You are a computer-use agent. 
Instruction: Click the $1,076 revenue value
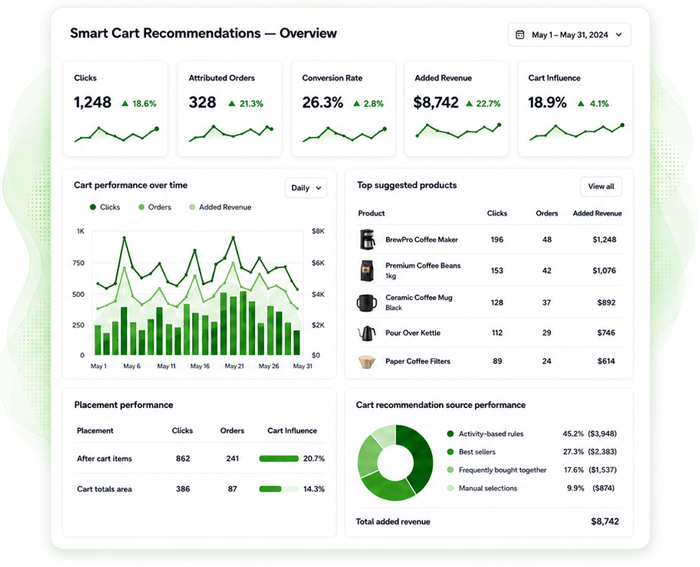coord(604,271)
